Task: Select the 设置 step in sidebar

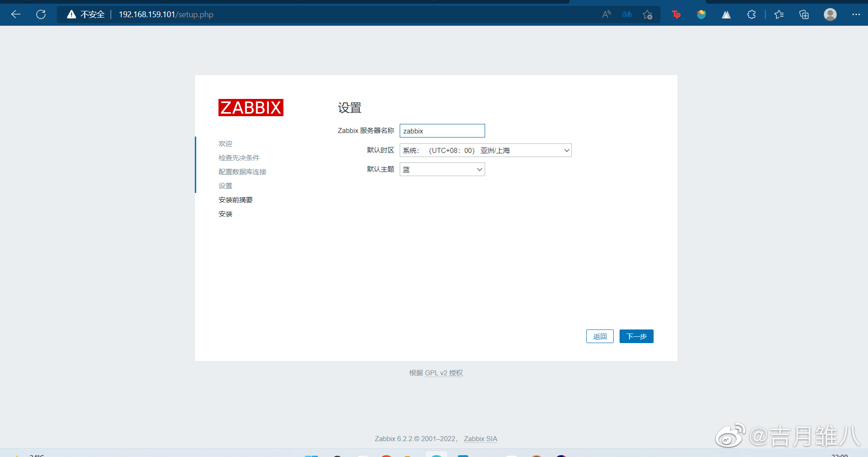Action: point(225,186)
